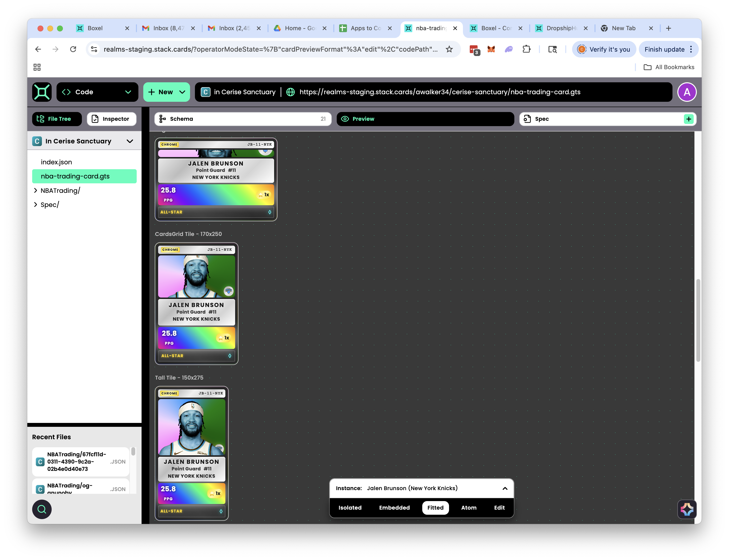Viewport: 729px width, 560px height.
Task: Open a new browser tab with plus
Action: coord(668,28)
